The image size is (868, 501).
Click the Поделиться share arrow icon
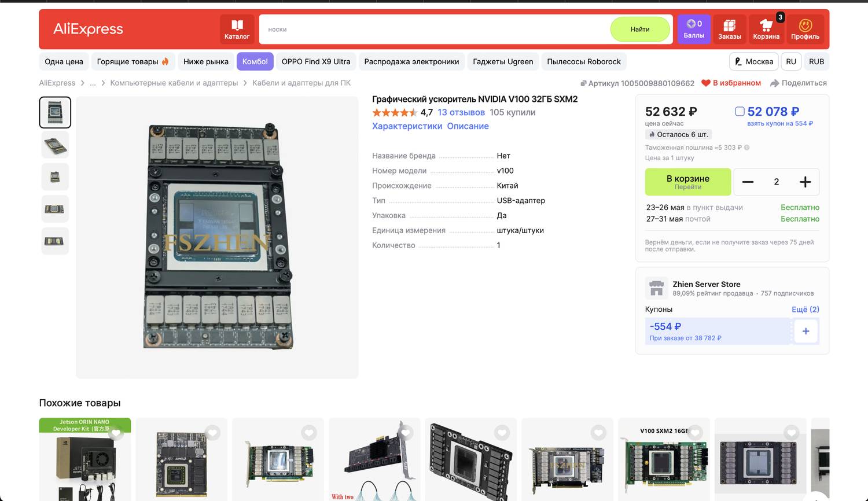[775, 83]
